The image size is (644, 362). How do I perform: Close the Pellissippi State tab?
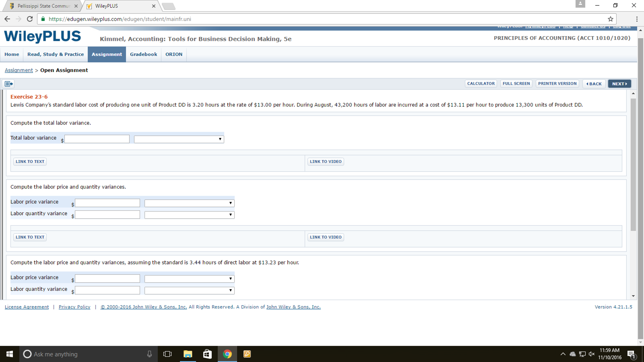coord(76,6)
